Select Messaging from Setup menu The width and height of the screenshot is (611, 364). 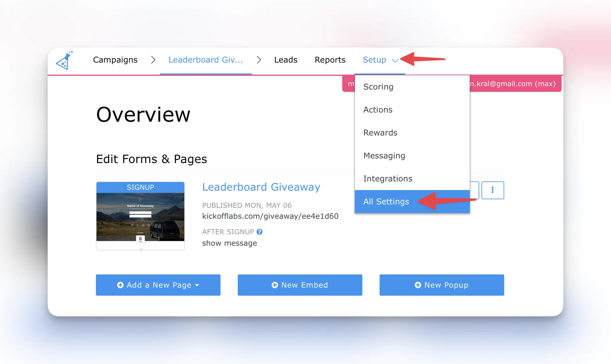coord(412,156)
